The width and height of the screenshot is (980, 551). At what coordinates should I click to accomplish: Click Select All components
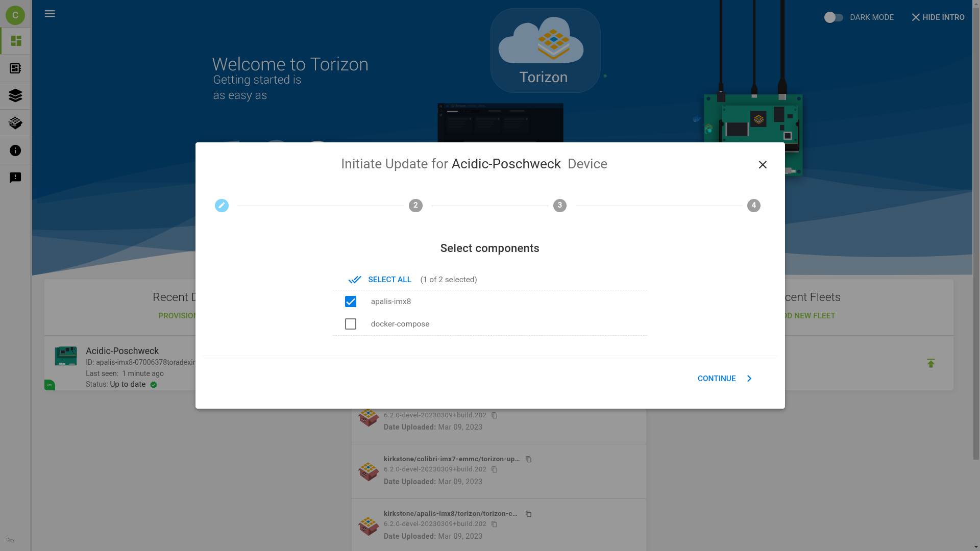(x=380, y=280)
